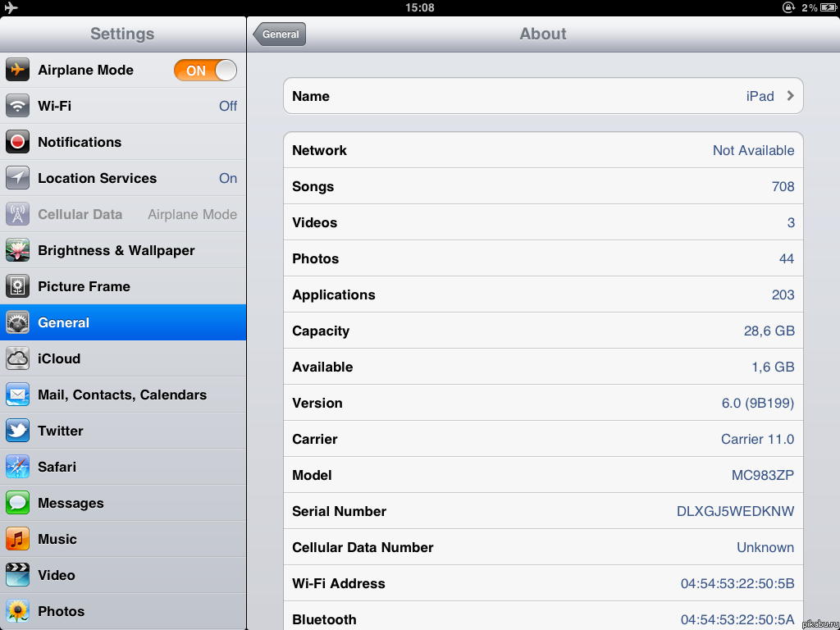Tap the Location Services compass icon
Screen dimensions: 840x630
[17, 178]
